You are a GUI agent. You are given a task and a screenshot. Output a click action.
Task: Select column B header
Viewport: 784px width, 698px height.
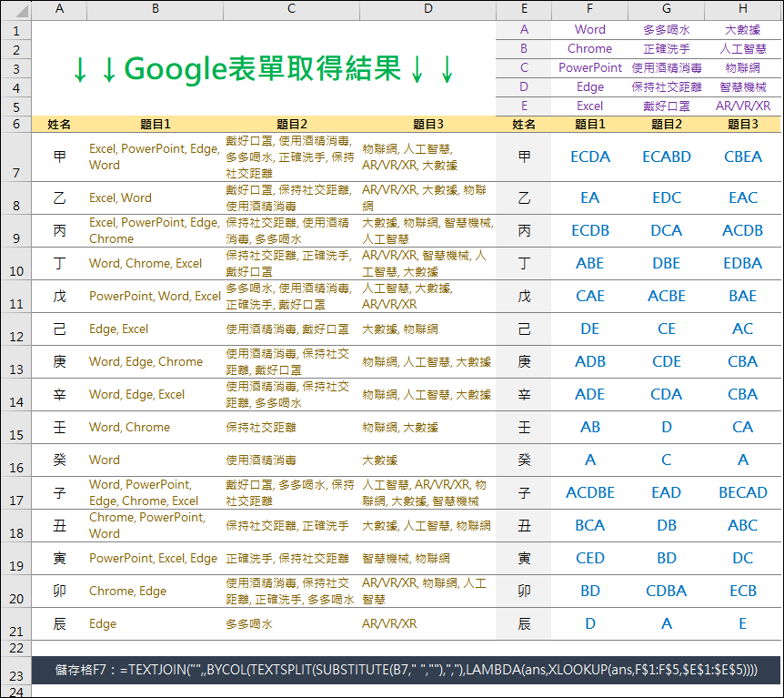pos(156,9)
